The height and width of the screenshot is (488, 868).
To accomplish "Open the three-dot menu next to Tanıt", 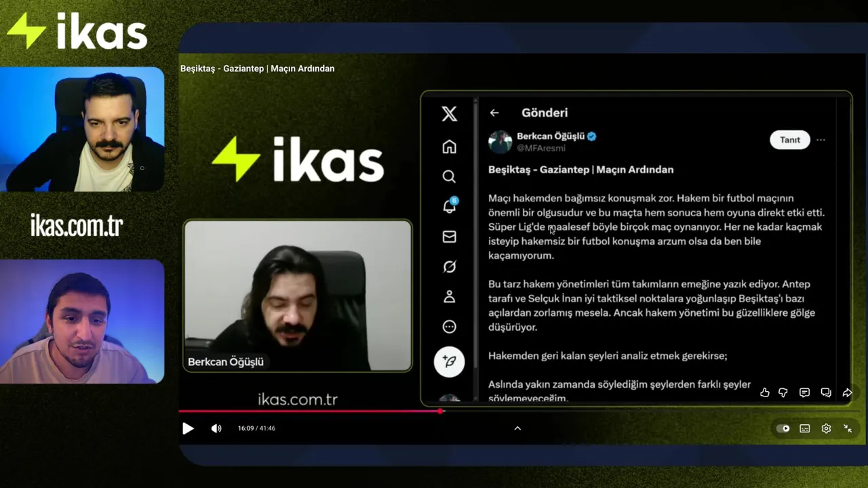I will [821, 140].
